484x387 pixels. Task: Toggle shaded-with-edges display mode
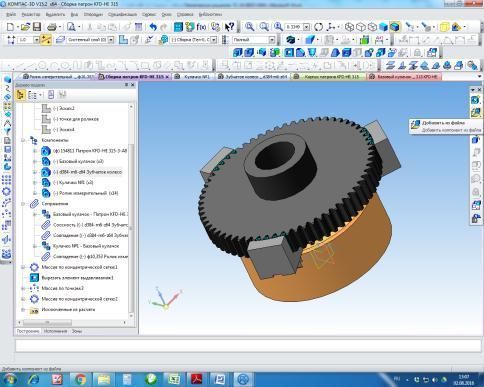[x=395, y=27]
